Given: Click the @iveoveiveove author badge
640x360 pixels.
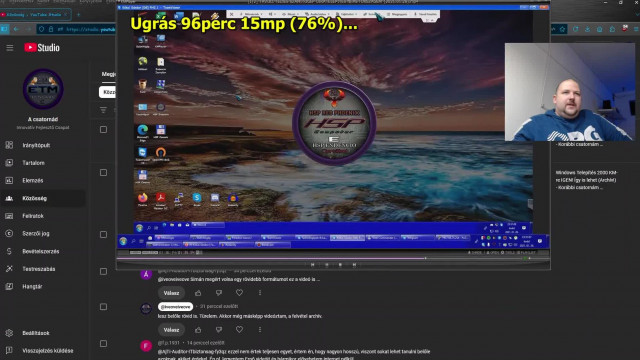Looking at the screenshot, I should click(175, 307).
